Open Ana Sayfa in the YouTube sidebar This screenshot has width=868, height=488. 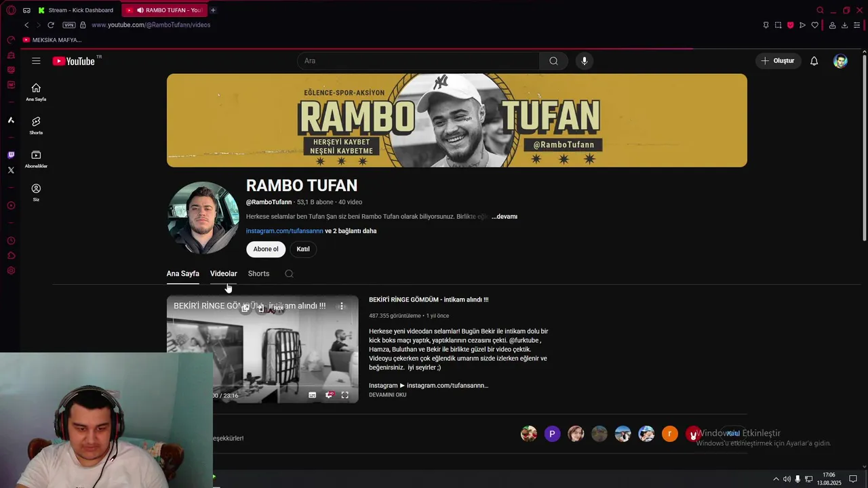pos(36,91)
